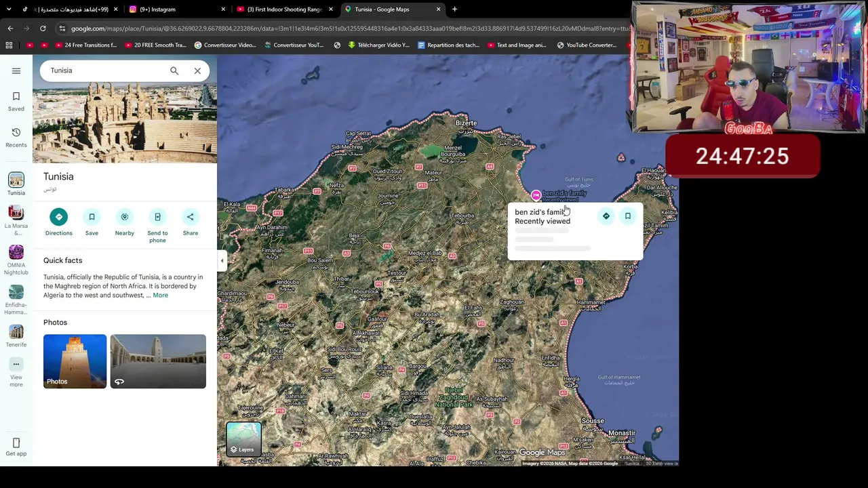Viewport: 868px width, 488px height.
Task: Open the 360 street view photo thumbnail
Action: tap(158, 361)
